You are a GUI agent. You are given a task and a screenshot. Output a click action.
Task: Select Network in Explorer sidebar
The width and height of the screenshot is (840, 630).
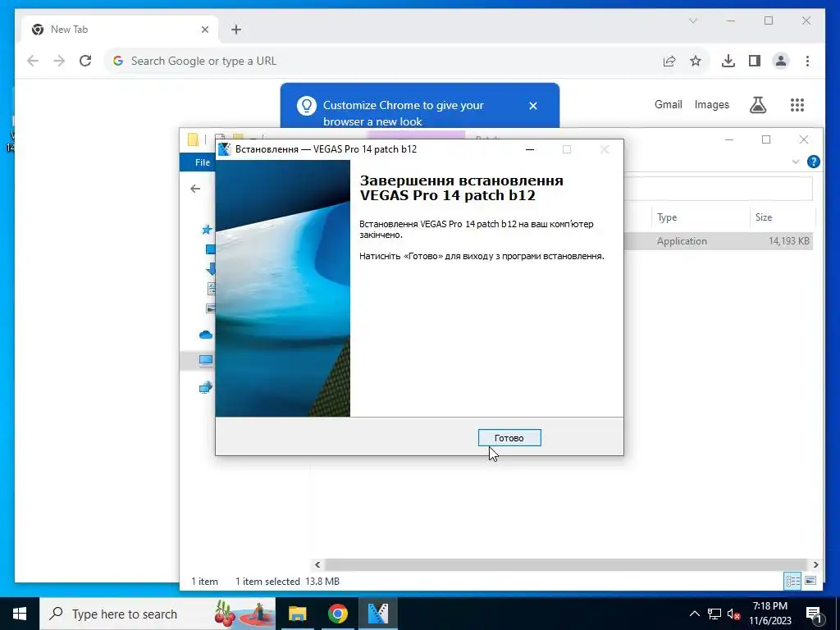pyautogui.click(x=206, y=387)
